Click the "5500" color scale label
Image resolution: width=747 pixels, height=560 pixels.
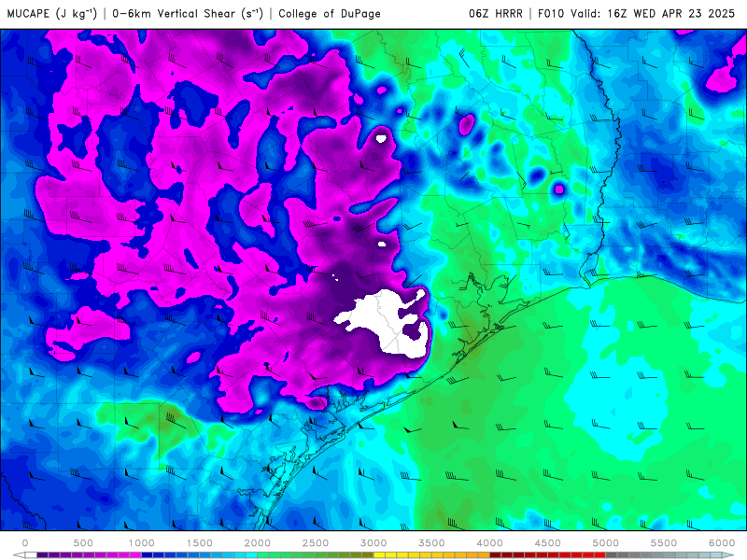pos(664,543)
